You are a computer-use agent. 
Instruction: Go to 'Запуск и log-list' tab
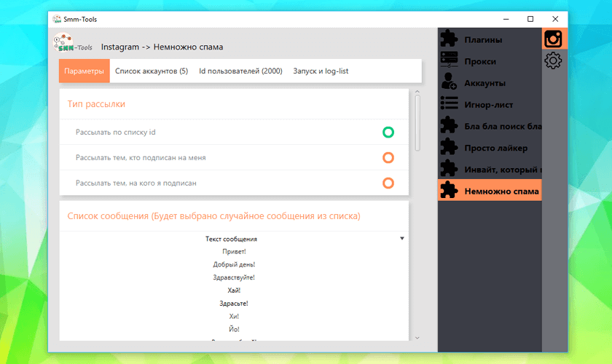pyautogui.click(x=321, y=71)
